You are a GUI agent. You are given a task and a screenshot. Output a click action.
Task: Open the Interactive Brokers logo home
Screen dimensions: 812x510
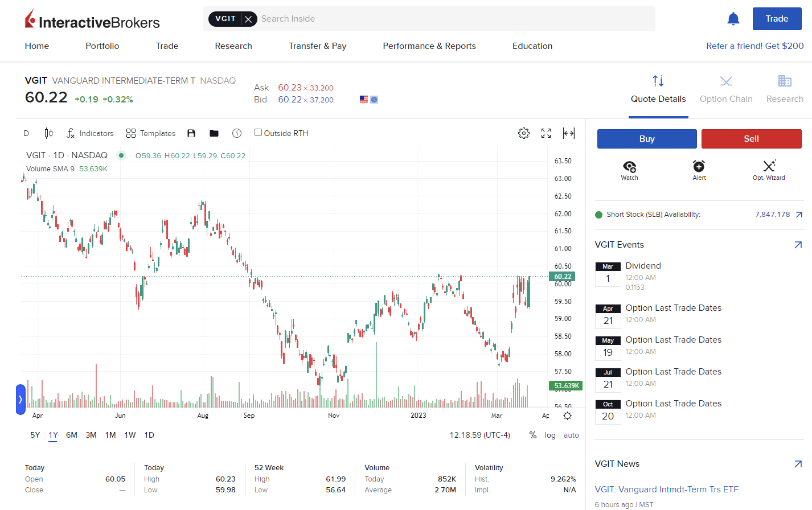pos(92,20)
